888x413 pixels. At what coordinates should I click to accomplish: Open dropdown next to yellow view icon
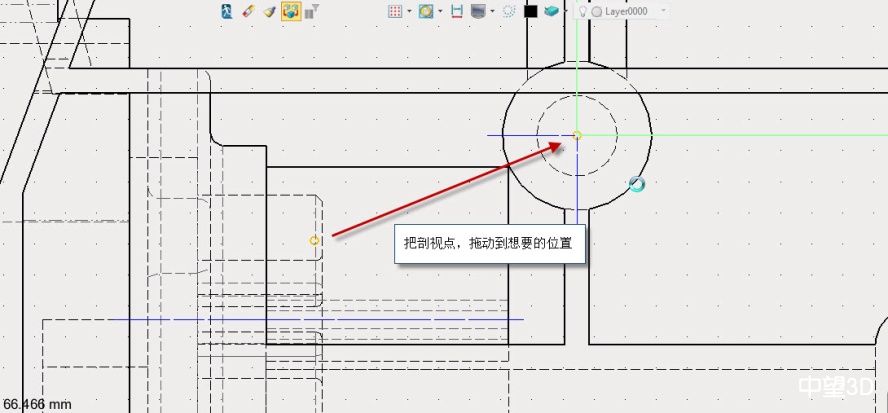click(x=439, y=12)
